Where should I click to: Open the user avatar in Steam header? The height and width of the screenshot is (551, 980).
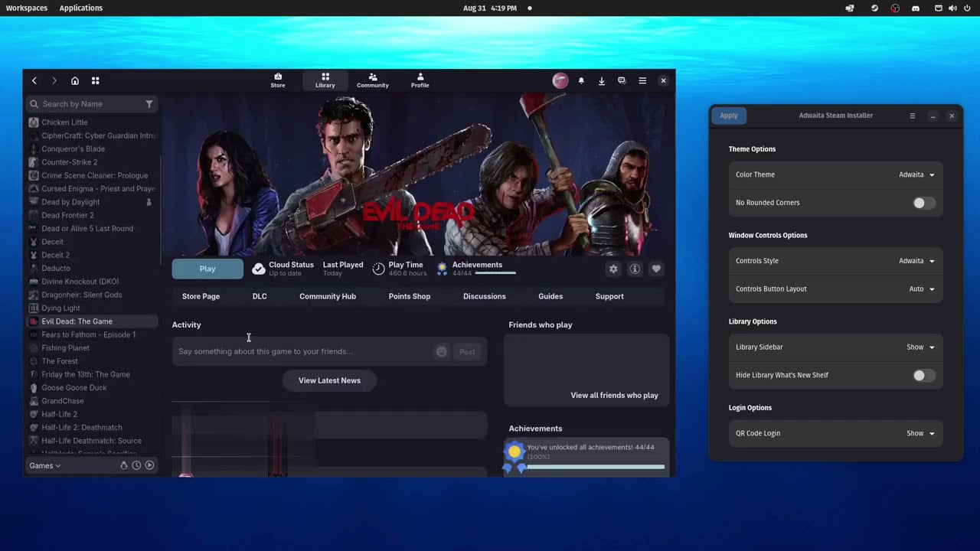click(560, 80)
